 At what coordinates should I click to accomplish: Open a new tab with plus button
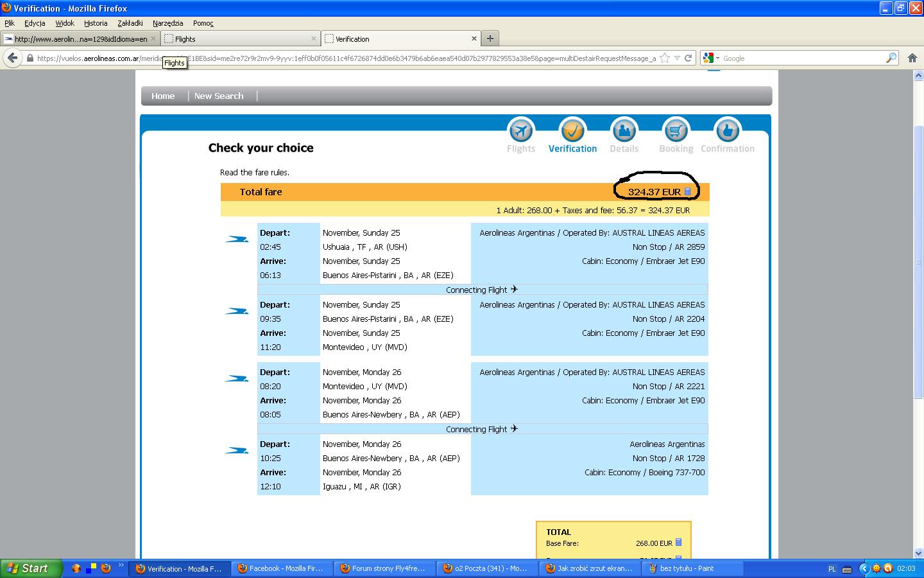[490, 39]
